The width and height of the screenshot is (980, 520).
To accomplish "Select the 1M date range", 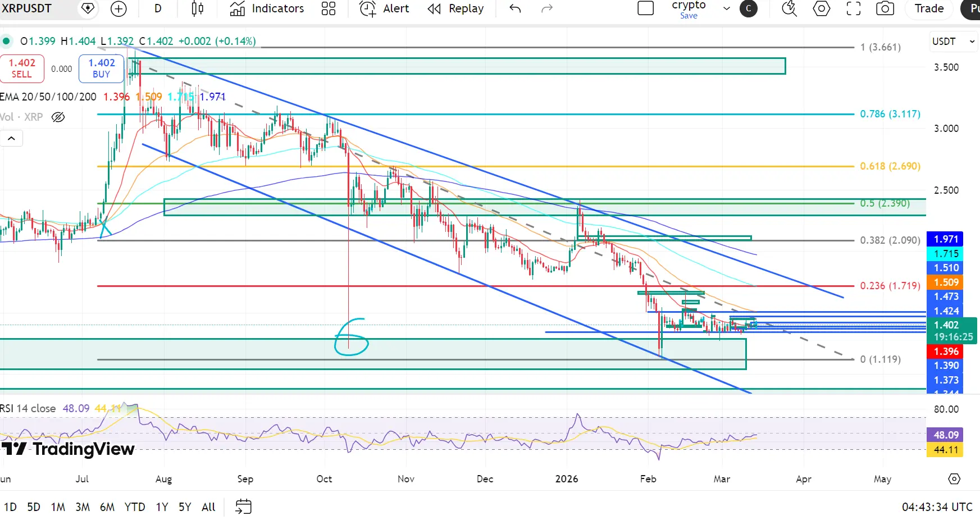I will [x=58, y=507].
